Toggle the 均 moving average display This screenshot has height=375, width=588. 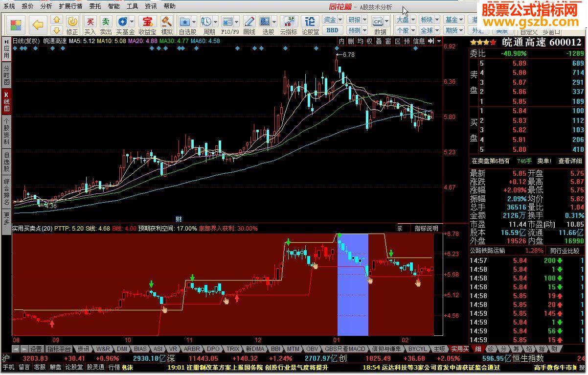click(360, 41)
